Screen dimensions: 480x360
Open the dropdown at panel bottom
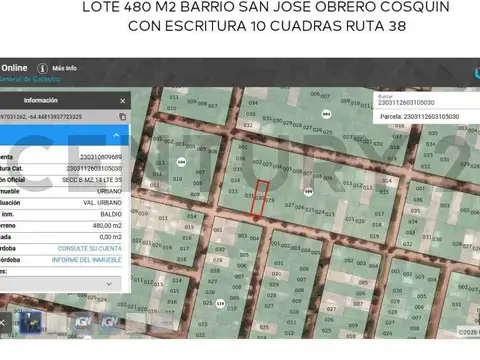pos(60,284)
